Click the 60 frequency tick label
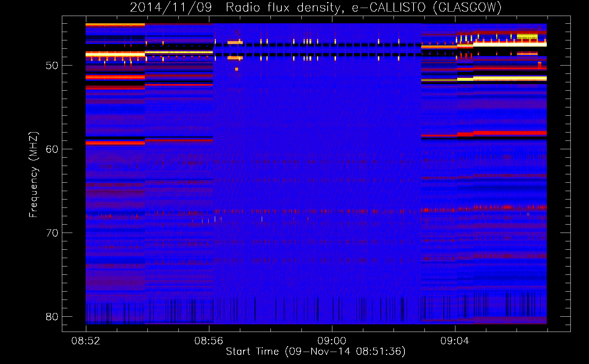The width and height of the screenshot is (589, 364). coord(52,149)
